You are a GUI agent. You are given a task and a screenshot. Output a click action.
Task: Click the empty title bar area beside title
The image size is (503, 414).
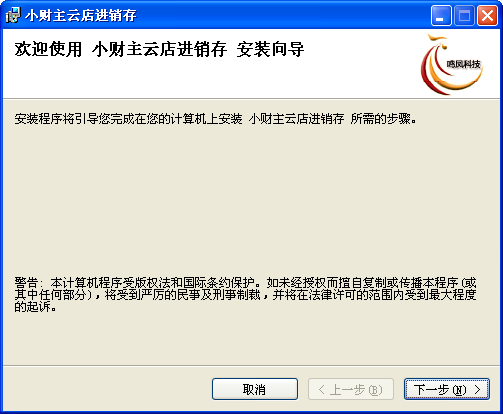(283, 15)
